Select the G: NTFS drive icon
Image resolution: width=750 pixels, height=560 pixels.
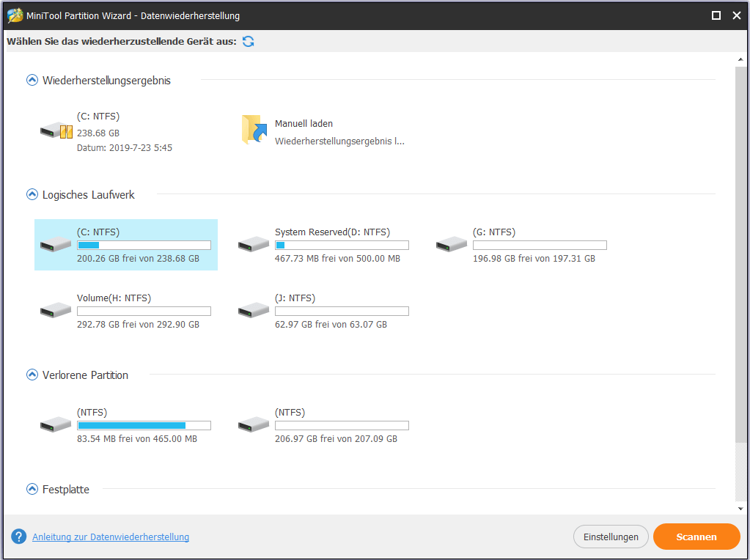point(452,244)
